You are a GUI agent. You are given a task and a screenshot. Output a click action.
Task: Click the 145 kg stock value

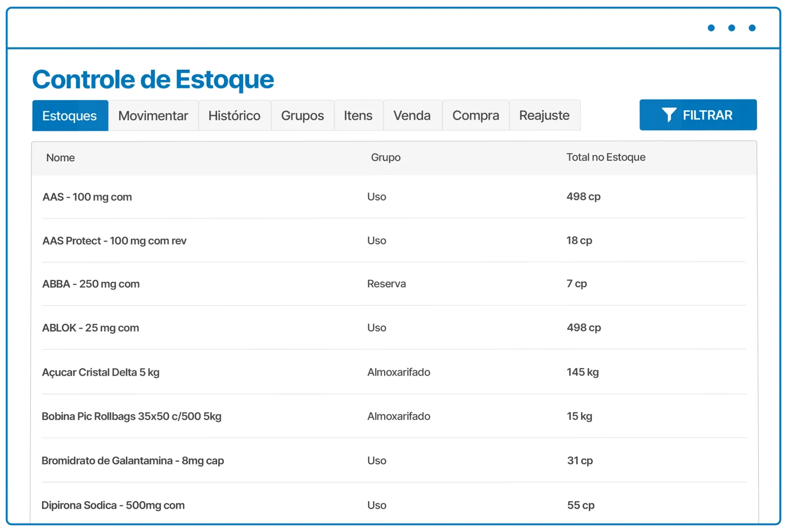point(583,372)
